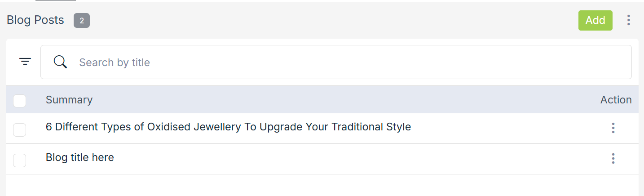Toggle the select-all checkbox in table header

[x=20, y=101]
